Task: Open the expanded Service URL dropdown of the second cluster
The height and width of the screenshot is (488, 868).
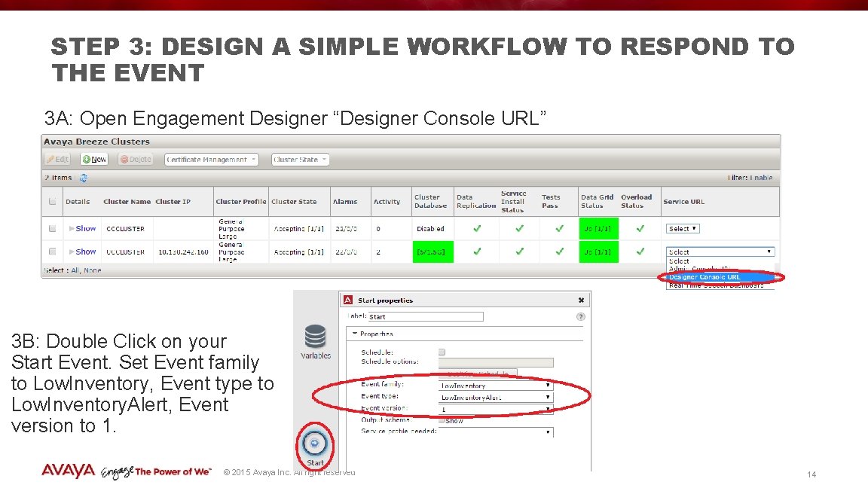Action: (720, 252)
